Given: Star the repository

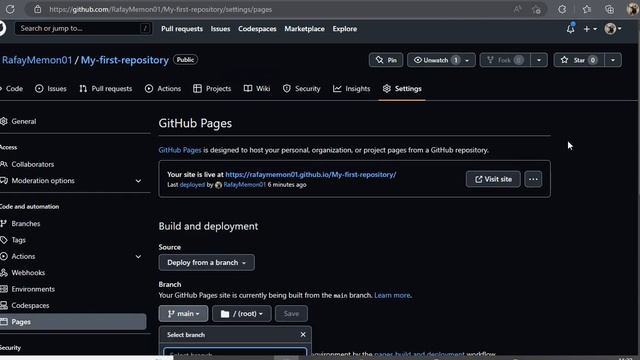Looking at the screenshot, I should [x=579, y=60].
